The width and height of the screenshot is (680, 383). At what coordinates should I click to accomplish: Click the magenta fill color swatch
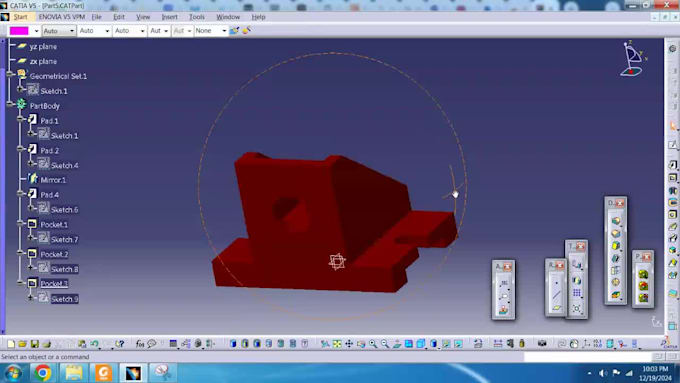(x=19, y=31)
